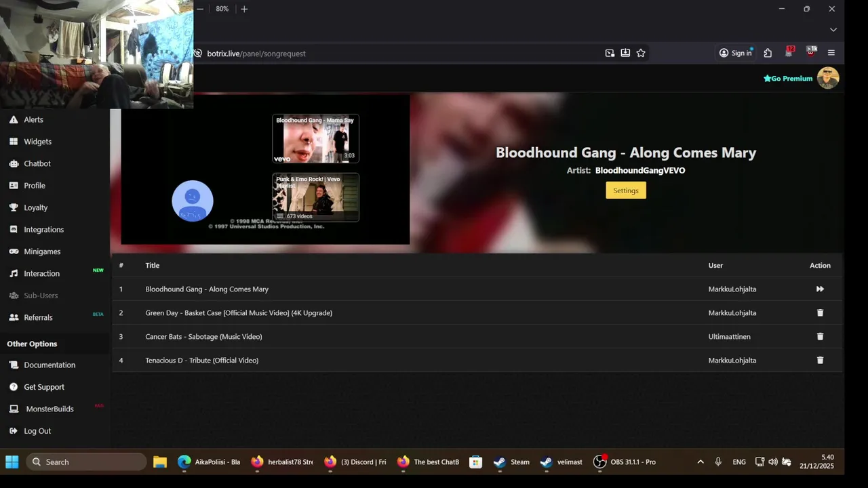Click the Loyalty trophy icon

[x=14, y=207]
